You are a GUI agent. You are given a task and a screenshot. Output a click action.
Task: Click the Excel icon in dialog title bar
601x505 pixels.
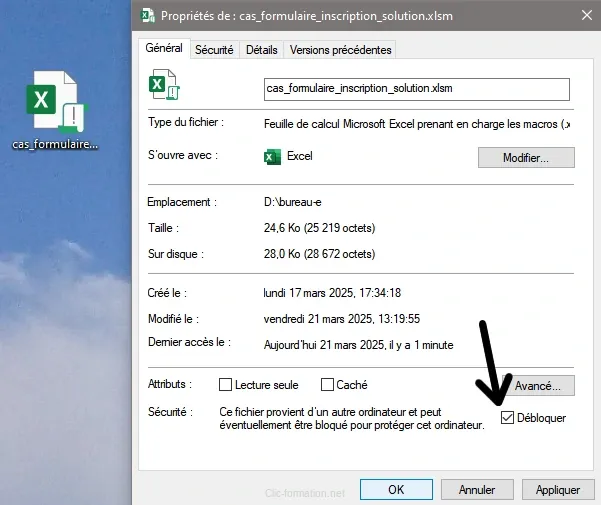coord(149,15)
